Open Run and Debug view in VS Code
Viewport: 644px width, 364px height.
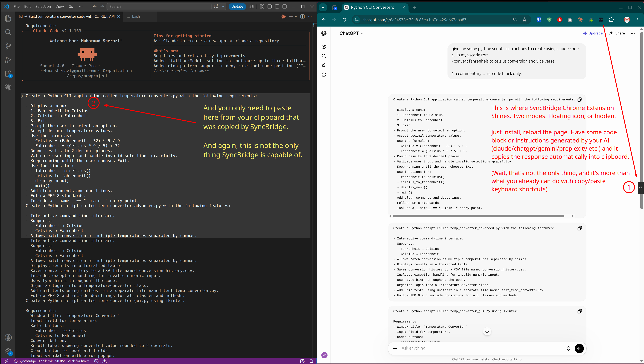8,60
